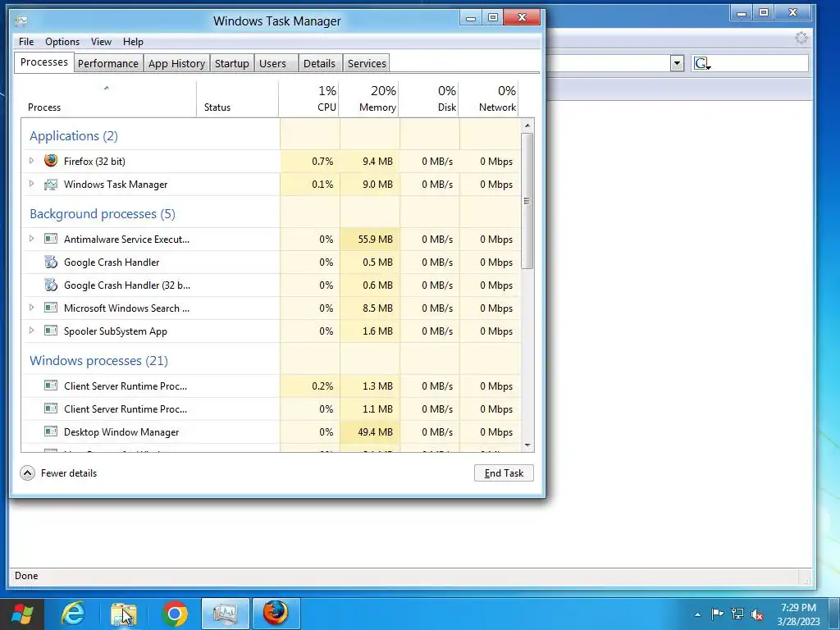Expand the Windows Task Manager process entry
This screenshot has width=840, height=630.
click(32, 184)
